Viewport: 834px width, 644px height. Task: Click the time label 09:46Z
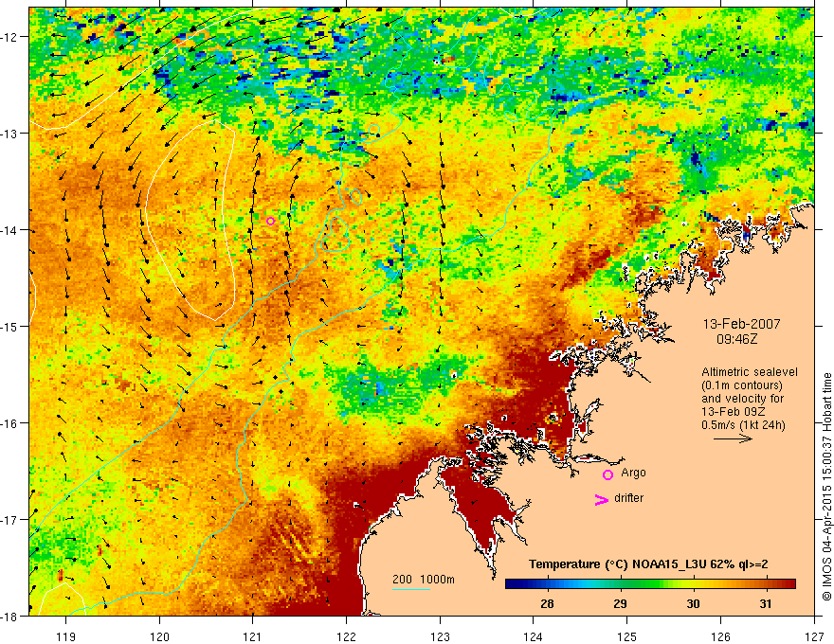(737, 338)
